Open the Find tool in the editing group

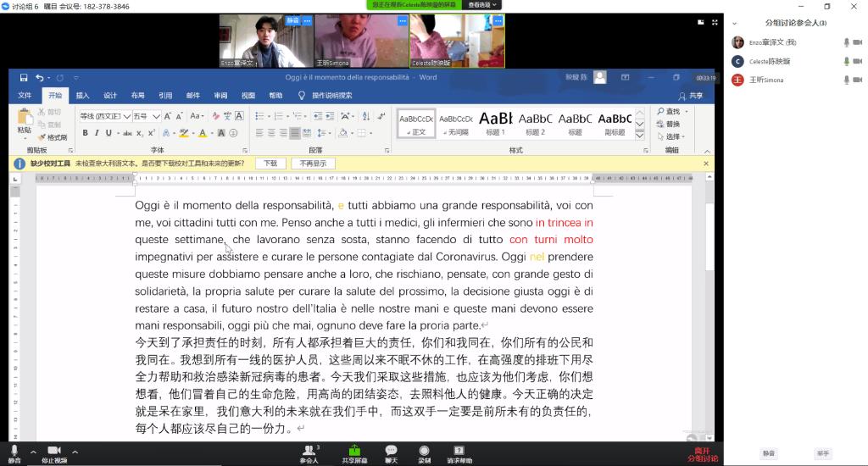[x=669, y=111]
